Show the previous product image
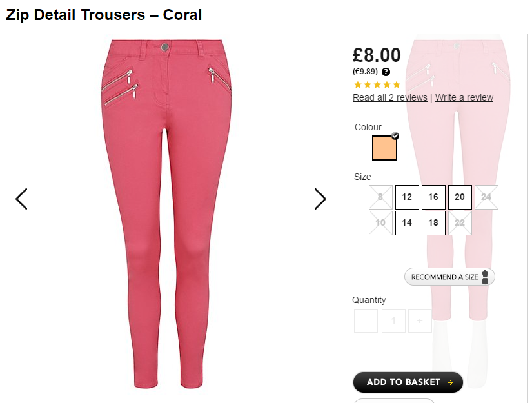The height and width of the screenshot is (403, 532). click(21, 199)
